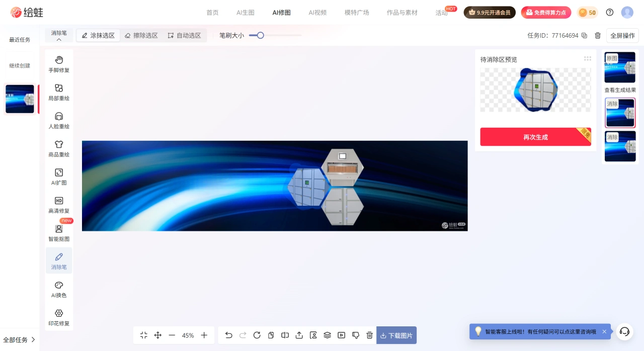Click the 再次生成 button
The image size is (644, 351).
point(535,137)
